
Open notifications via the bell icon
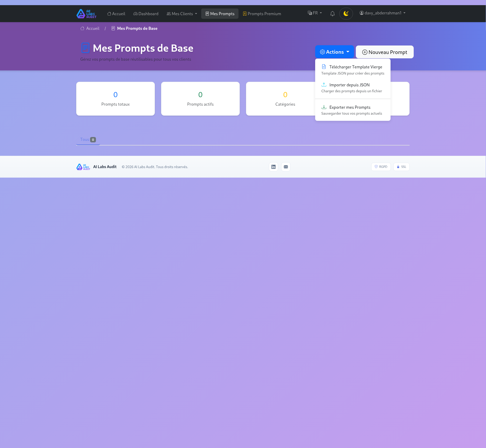(332, 13)
